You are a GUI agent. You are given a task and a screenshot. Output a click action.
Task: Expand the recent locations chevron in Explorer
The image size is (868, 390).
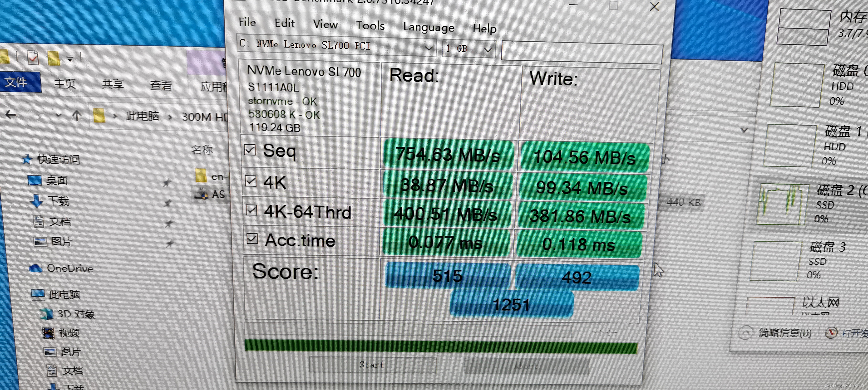pyautogui.click(x=58, y=115)
